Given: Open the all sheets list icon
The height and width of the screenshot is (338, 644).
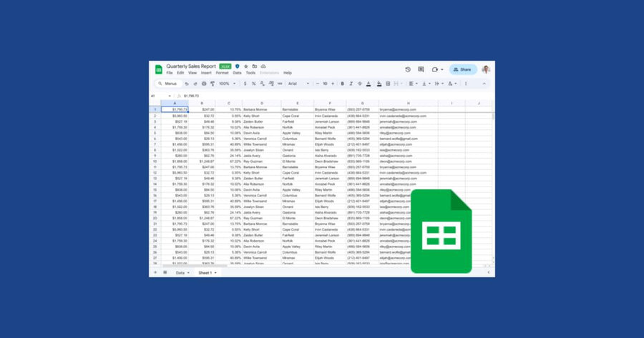Looking at the screenshot, I should 165,272.
